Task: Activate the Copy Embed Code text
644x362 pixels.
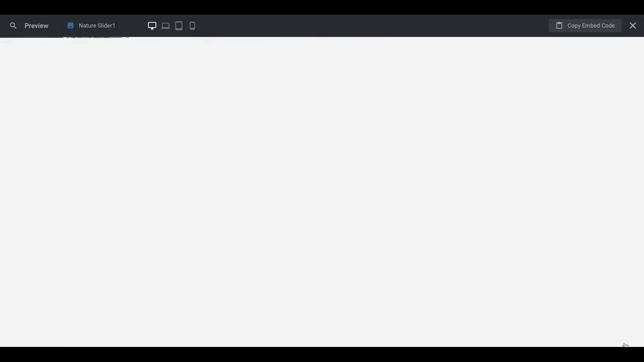Action: click(591, 26)
